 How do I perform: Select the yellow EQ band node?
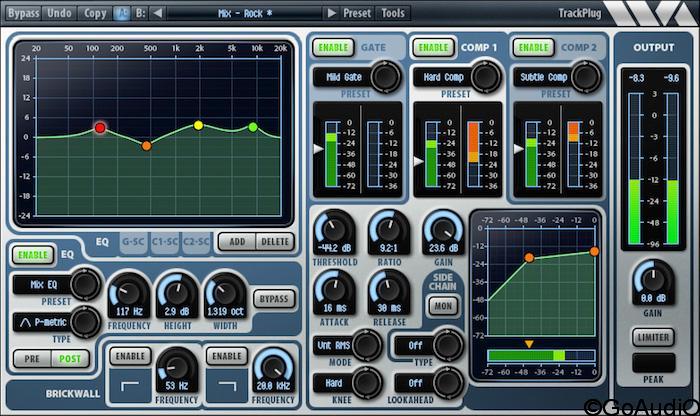(199, 125)
